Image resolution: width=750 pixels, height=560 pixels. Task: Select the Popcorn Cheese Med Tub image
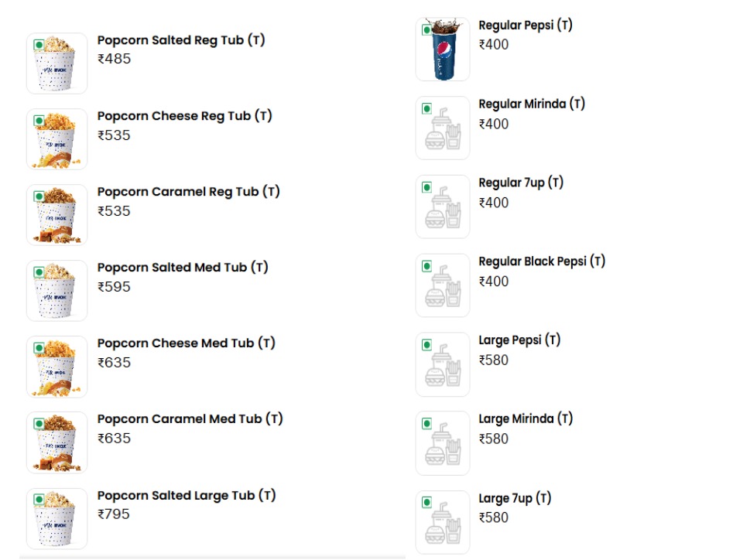click(57, 367)
